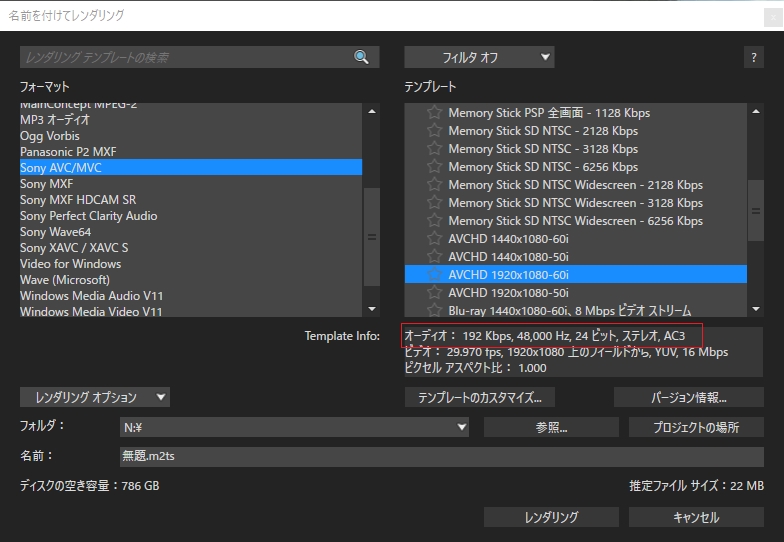
Task: Select AVCHD 1440x1080-60i template
Action: click(576, 238)
